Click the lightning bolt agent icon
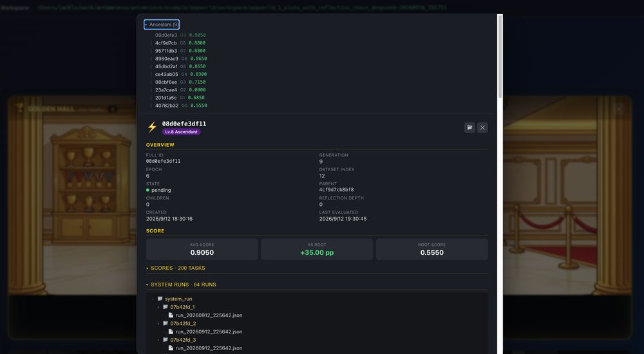 click(x=152, y=127)
